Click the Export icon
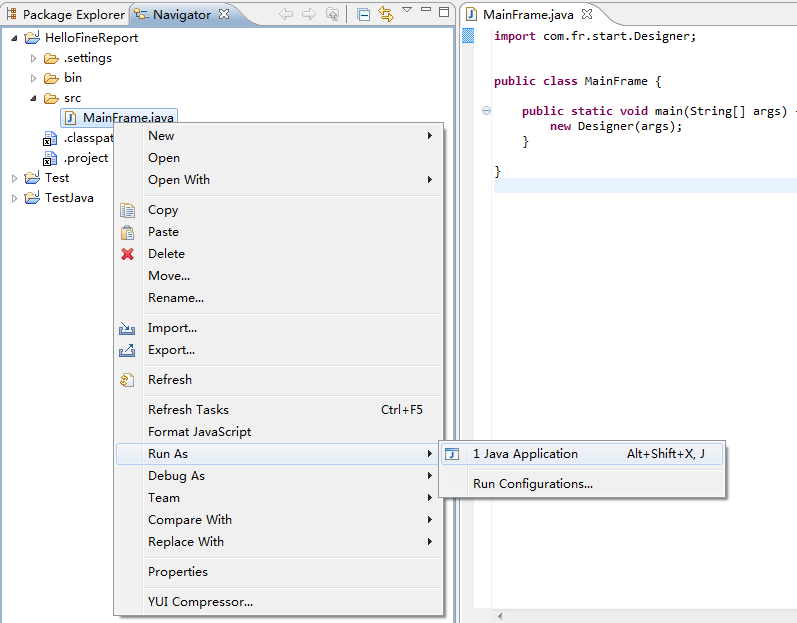 point(127,350)
